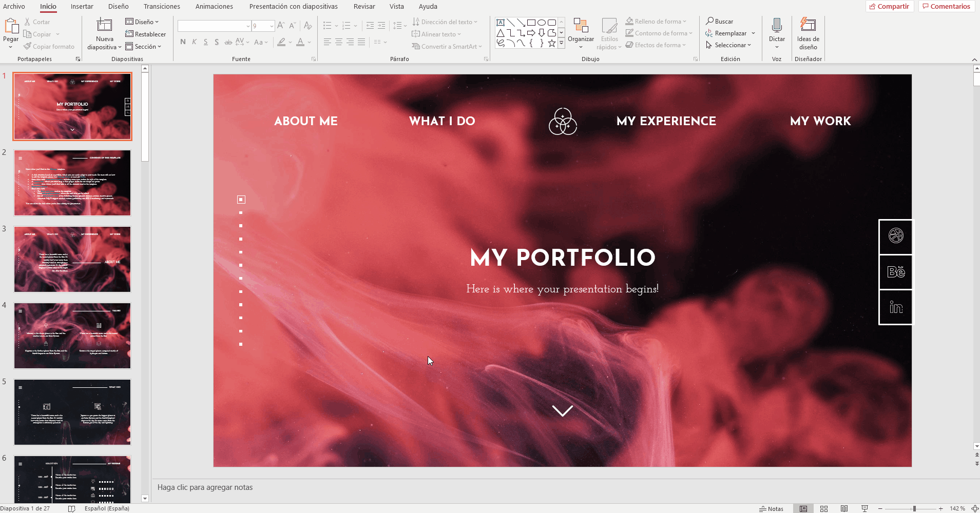This screenshot has height=513, width=980.
Task: Open the font name combo box
Action: [214, 26]
